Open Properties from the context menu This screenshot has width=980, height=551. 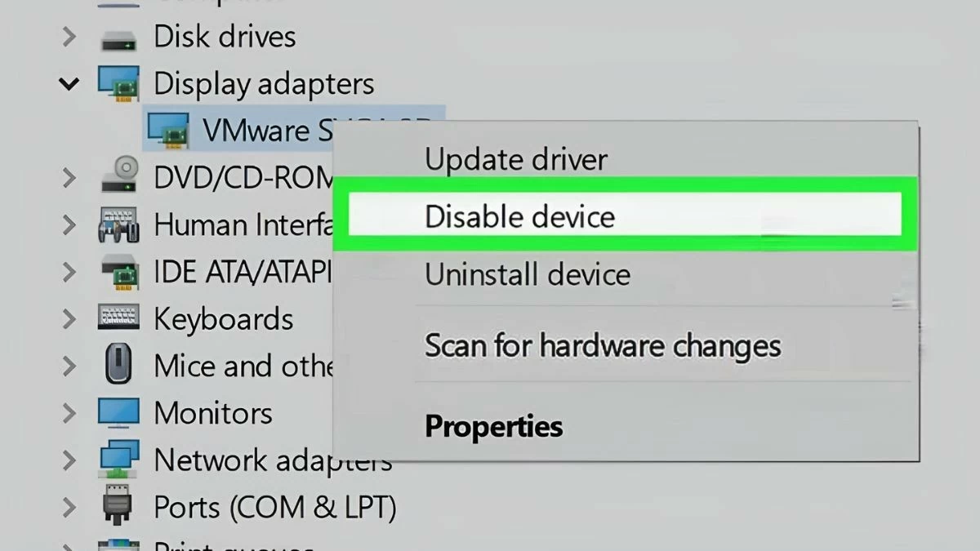click(x=494, y=426)
